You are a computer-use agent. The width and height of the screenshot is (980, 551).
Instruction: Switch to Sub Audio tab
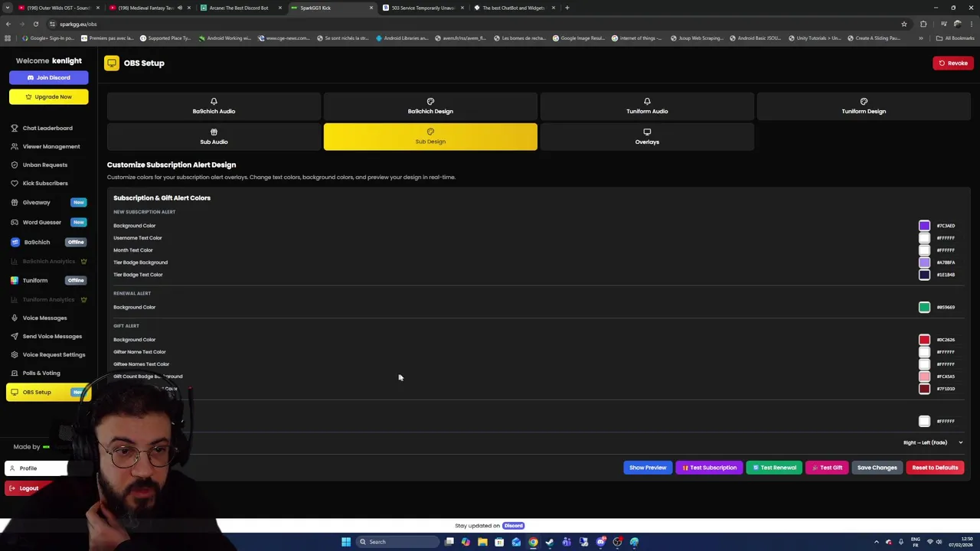pyautogui.click(x=214, y=137)
